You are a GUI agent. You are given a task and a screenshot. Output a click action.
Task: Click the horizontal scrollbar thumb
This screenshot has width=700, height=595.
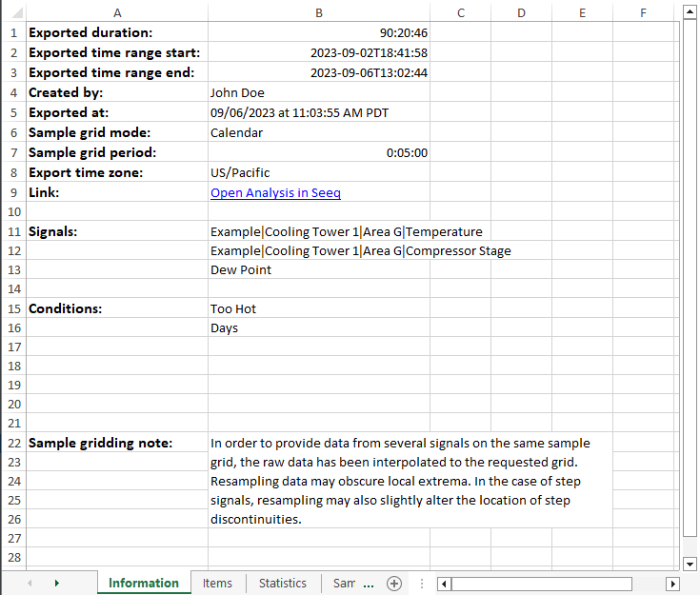541,584
